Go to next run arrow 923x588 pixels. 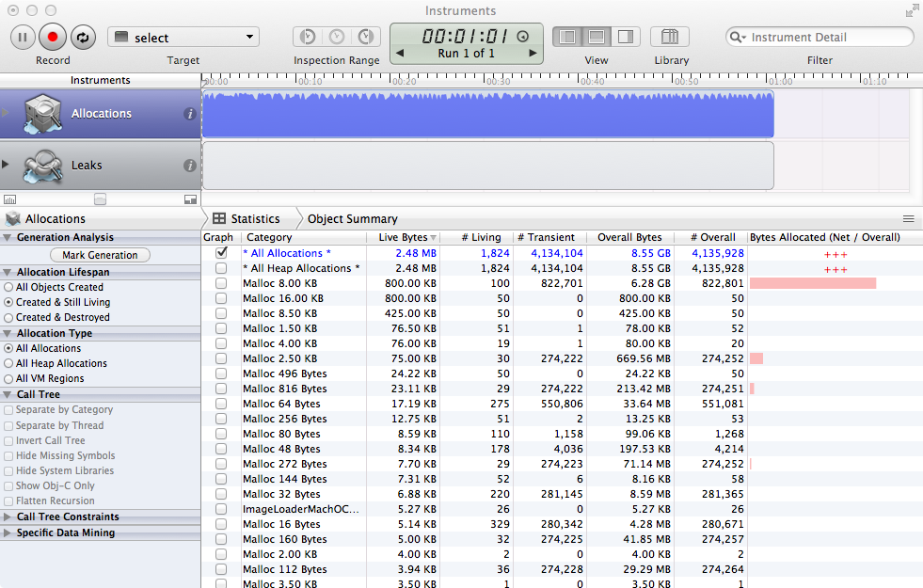point(533,53)
